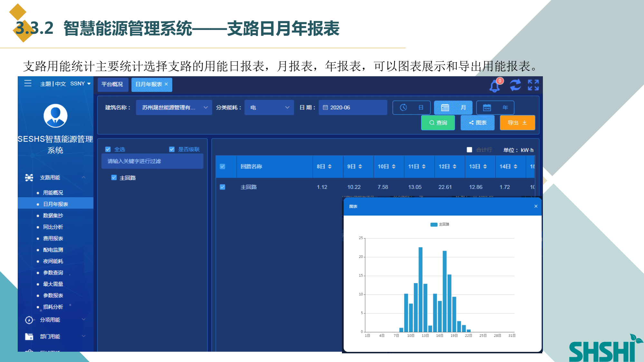The width and height of the screenshot is (644, 362).
Task: Switch to the 平台概况 tab
Action: (x=112, y=84)
